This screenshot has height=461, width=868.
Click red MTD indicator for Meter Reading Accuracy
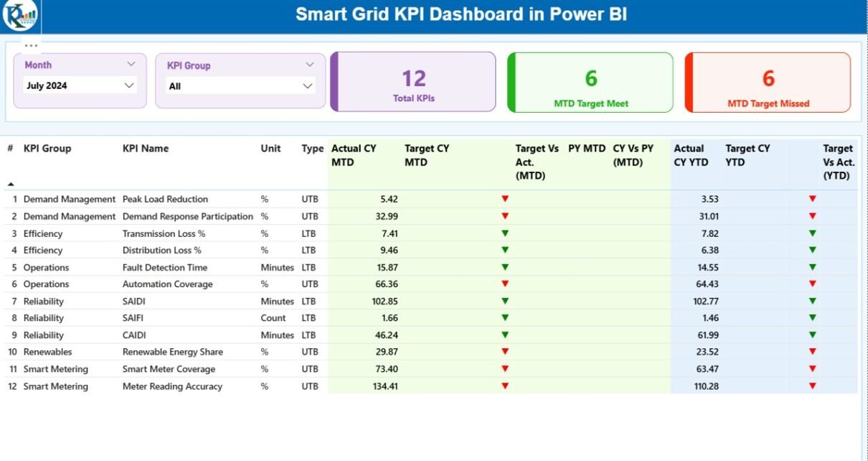505,386
